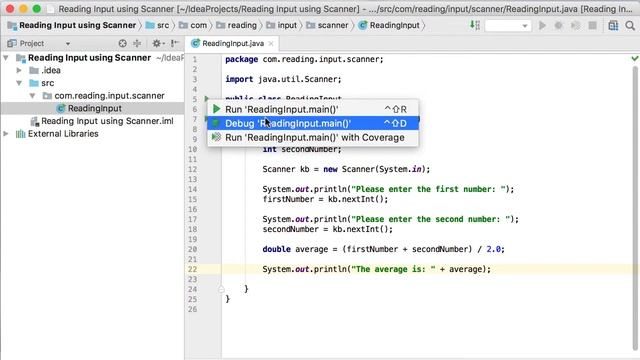Collapse Reading Input using Scanner root node
Viewport: 640px width, 360px height.
coord(6,58)
